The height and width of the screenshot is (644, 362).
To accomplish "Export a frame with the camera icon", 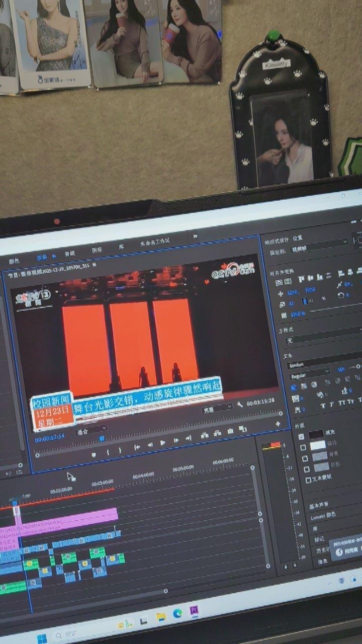I will tap(230, 430).
